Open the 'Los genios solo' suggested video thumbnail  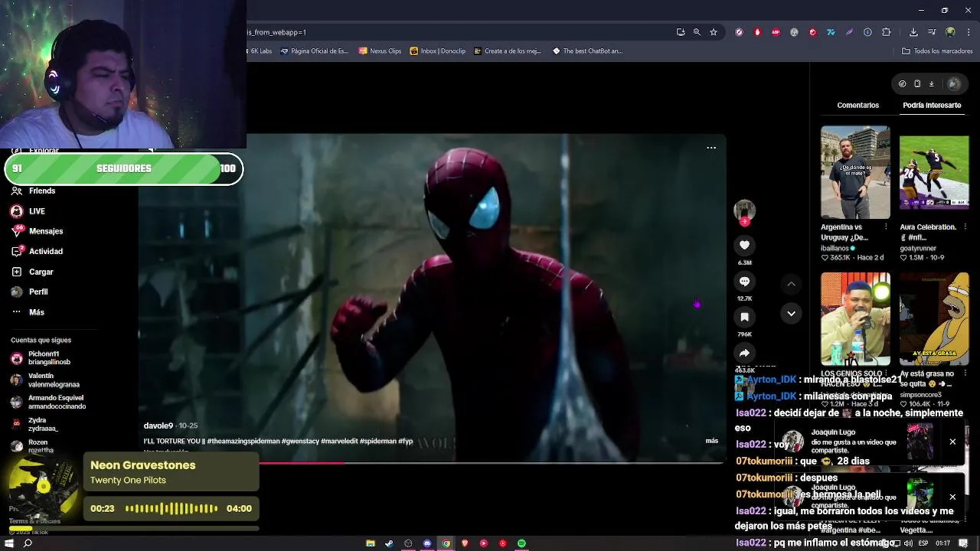pos(855,318)
